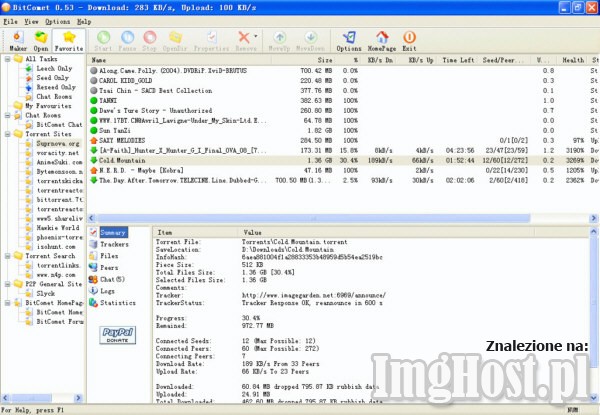Switch to the Logs tab
Image resolution: width=600 pixels, height=415 pixels.
(107, 291)
